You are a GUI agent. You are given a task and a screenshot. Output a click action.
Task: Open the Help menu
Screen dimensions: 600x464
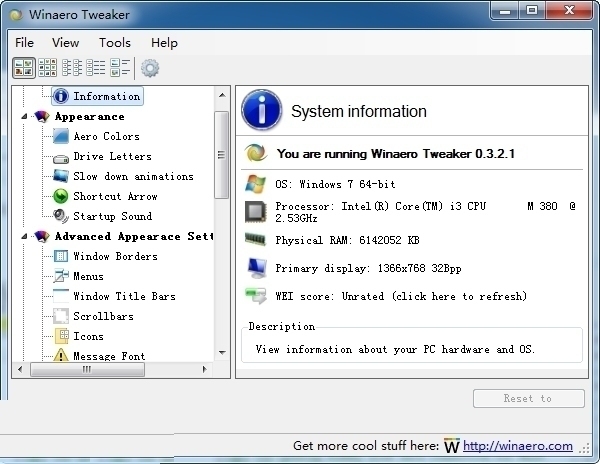tap(164, 42)
